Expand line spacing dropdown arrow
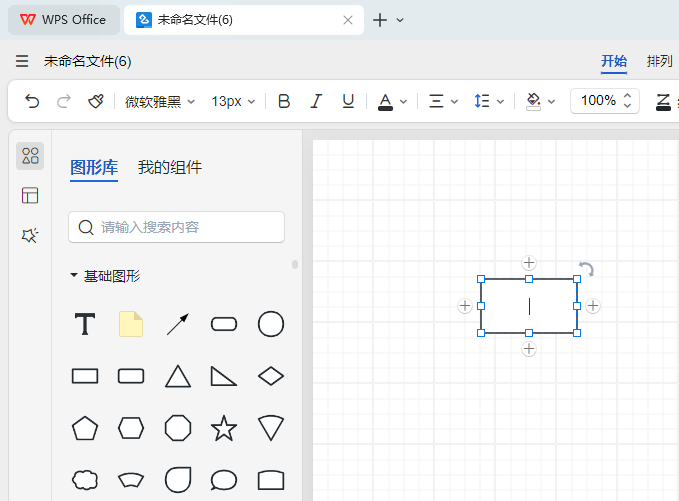This screenshot has height=501, width=679. pyautogui.click(x=500, y=102)
